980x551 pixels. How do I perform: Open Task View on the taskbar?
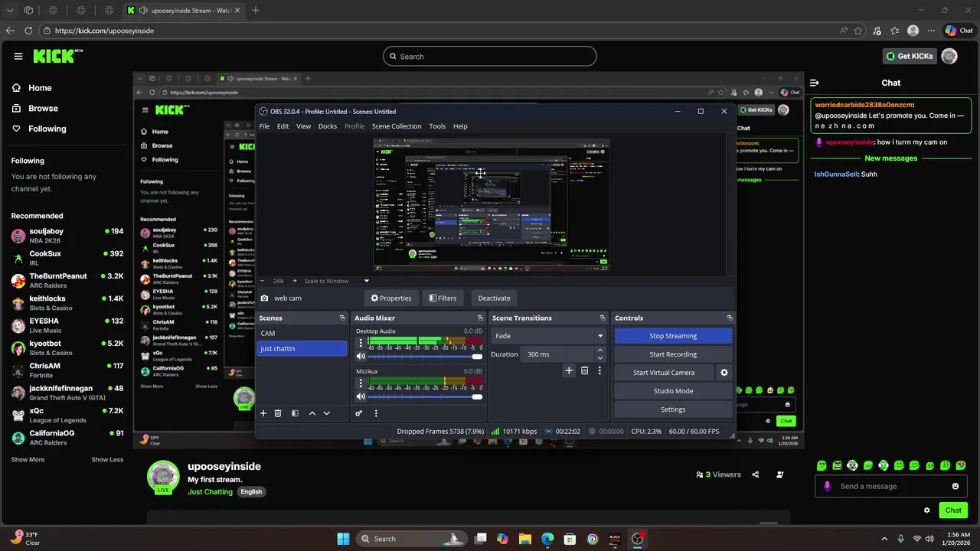(480, 539)
